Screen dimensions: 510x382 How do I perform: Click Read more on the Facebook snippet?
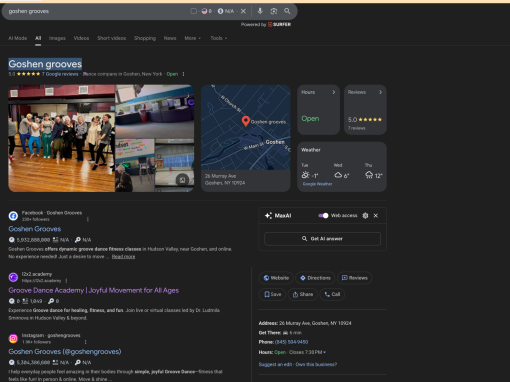pos(123,257)
